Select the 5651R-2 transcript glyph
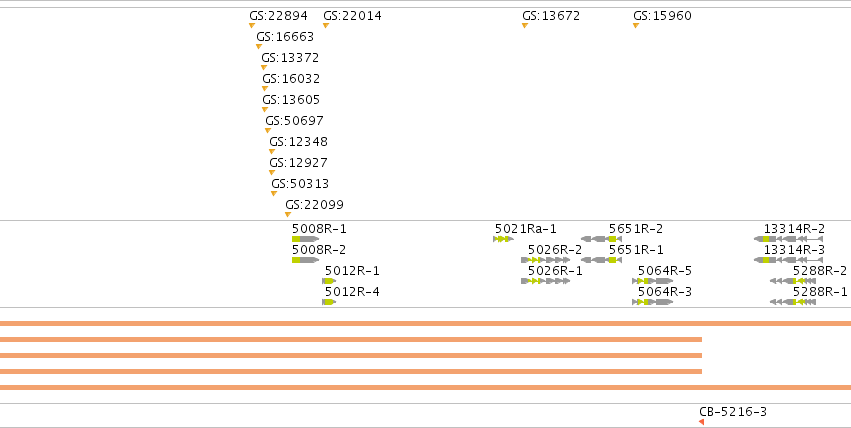Screen dimensions: 851x428 [x=599, y=239]
